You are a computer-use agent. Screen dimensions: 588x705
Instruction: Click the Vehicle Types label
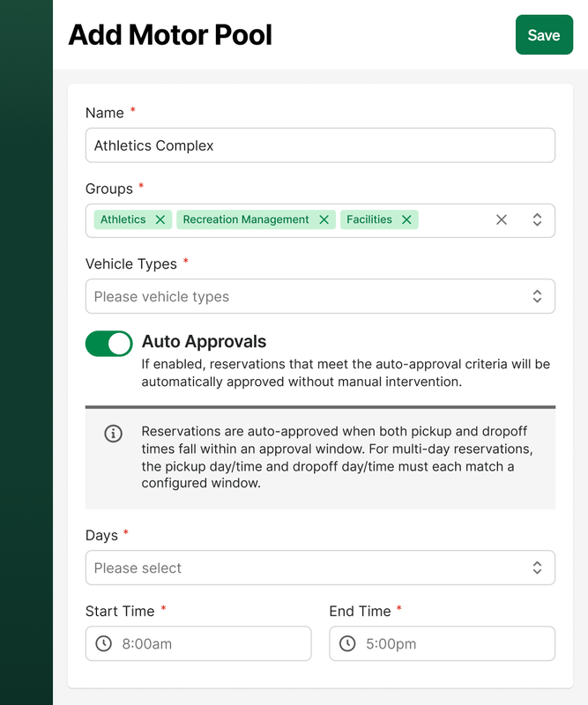coord(131,263)
